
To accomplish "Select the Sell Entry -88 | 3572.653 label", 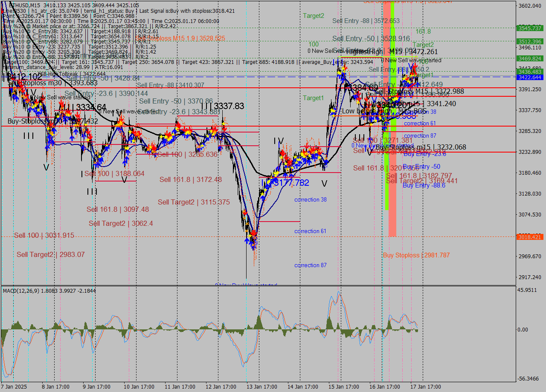I will pos(366,20).
